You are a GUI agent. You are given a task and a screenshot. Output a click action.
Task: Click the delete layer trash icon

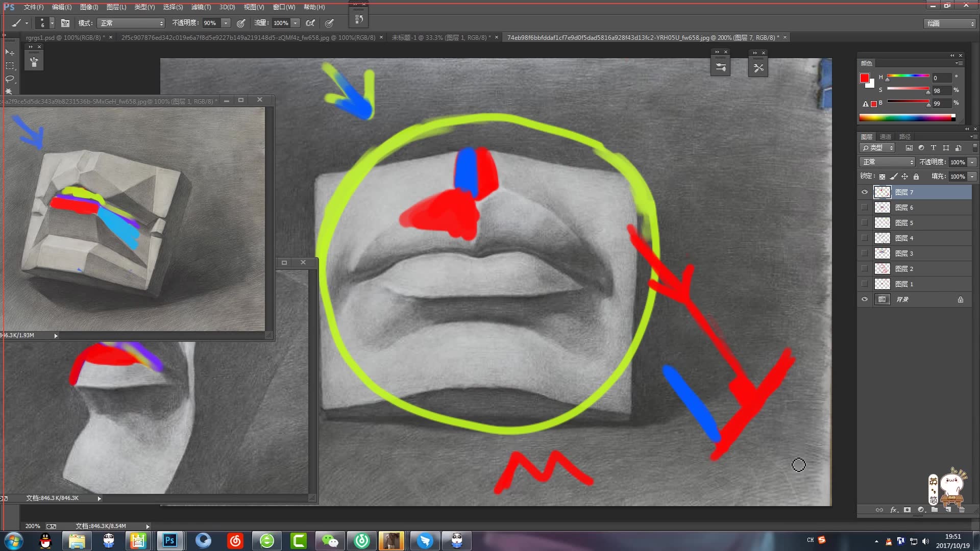pos(962,510)
